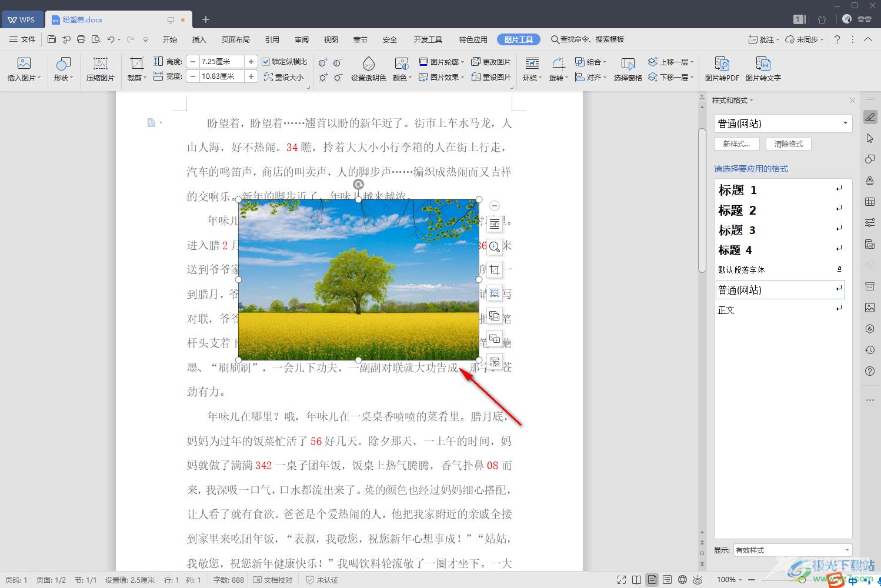
Task: Toggle eye protection mode icon
Action: pyautogui.click(x=698, y=580)
